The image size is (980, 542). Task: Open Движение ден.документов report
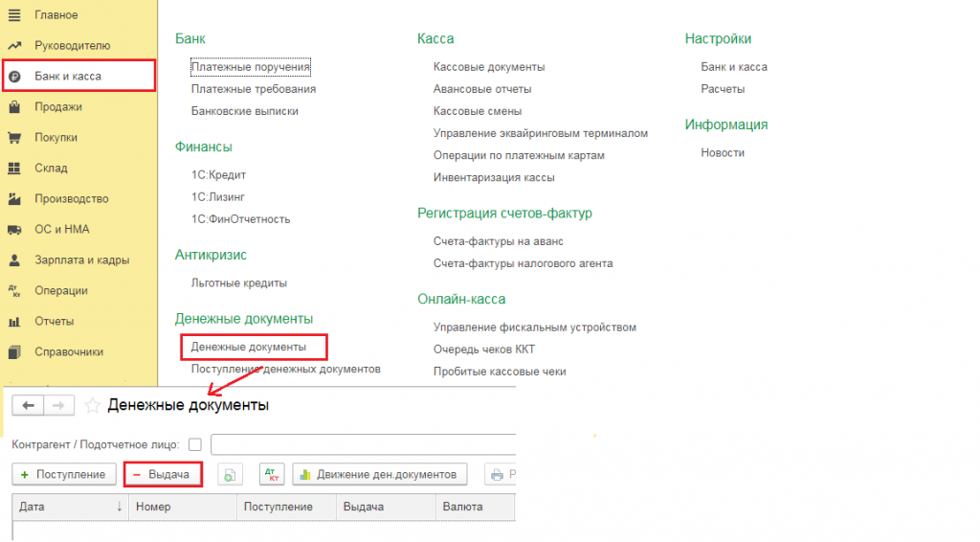point(380,475)
